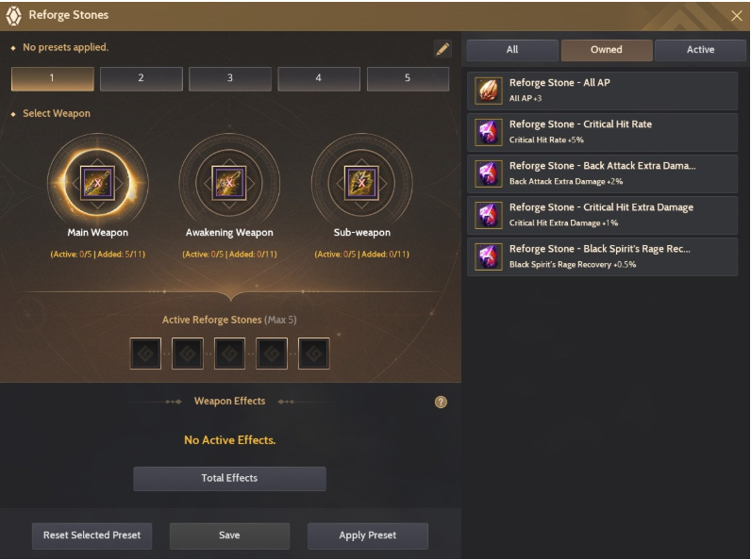751x560 pixels.
Task: Switch to preset slot 2
Action: click(142, 78)
